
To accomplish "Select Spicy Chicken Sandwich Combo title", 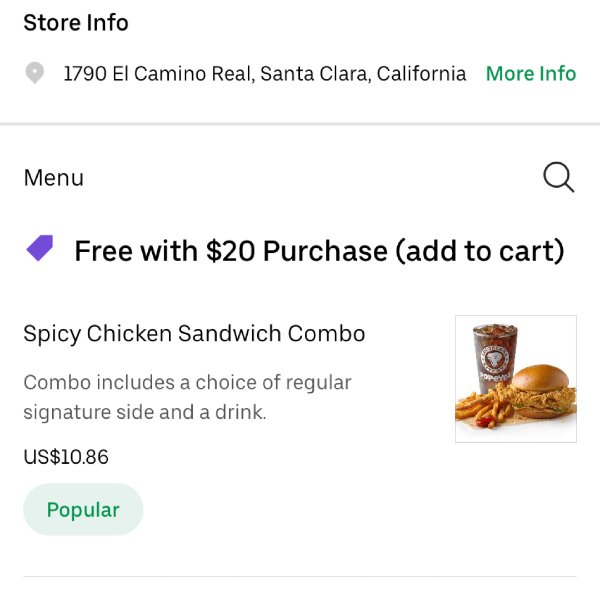I will 194,334.
